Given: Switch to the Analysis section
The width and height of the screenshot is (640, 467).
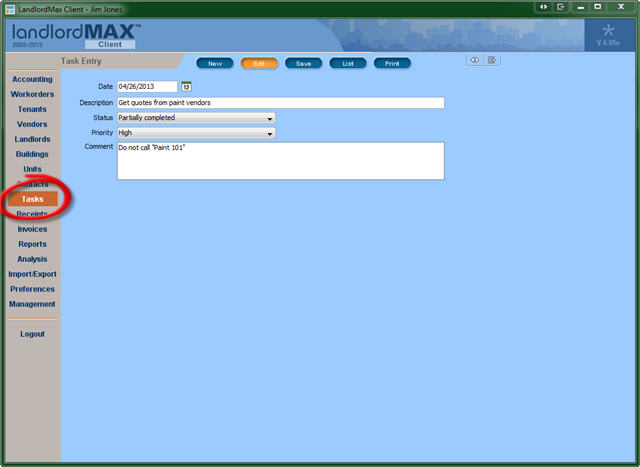Looking at the screenshot, I should (x=32, y=259).
